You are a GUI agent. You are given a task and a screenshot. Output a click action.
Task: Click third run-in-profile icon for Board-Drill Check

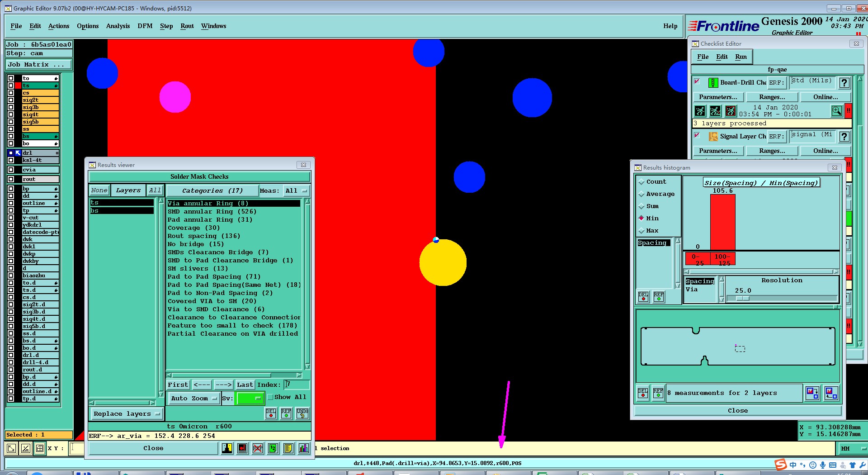click(x=731, y=111)
